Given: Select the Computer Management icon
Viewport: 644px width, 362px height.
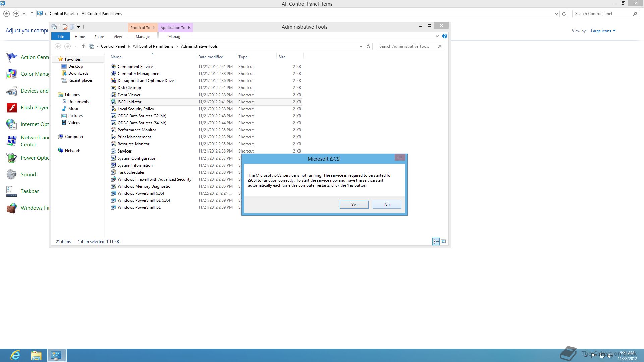Looking at the screenshot, I should (x=113, y=74).
